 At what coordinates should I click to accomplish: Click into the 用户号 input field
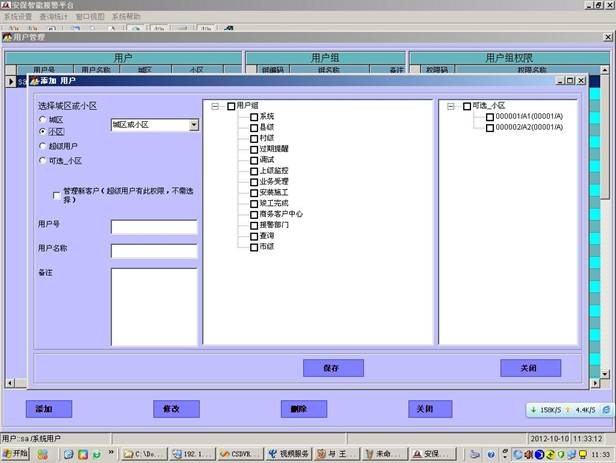click(x=154, y=227)
